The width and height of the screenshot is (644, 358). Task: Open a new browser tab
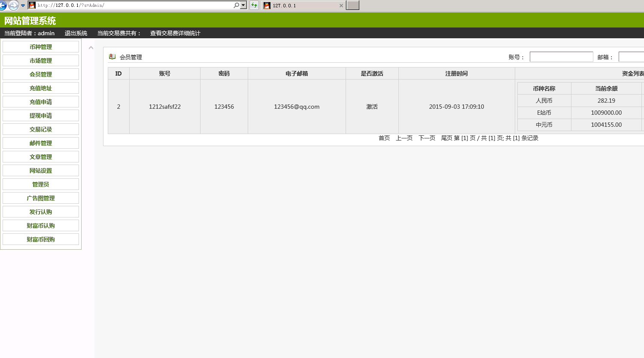pos(352,6)
